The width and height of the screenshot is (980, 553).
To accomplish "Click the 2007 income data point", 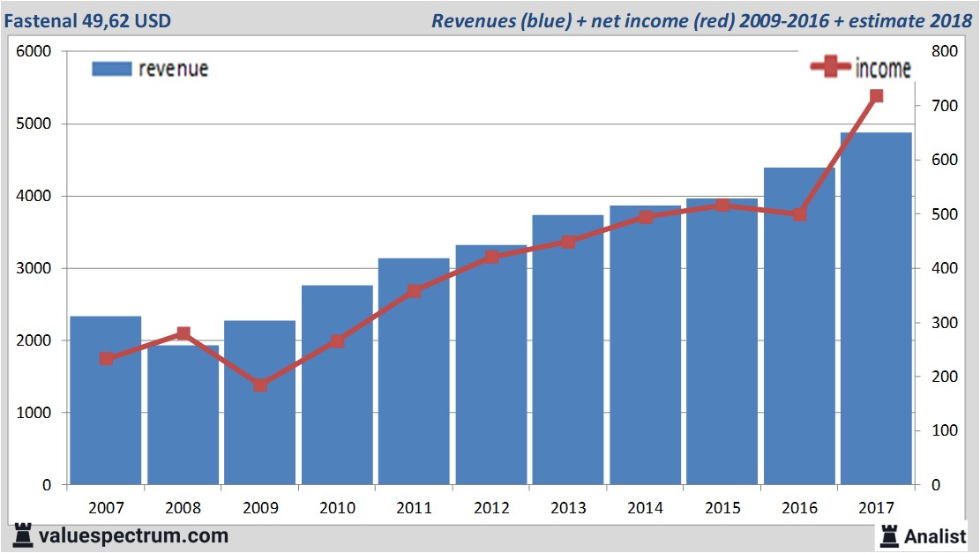I will pos(106,359).
